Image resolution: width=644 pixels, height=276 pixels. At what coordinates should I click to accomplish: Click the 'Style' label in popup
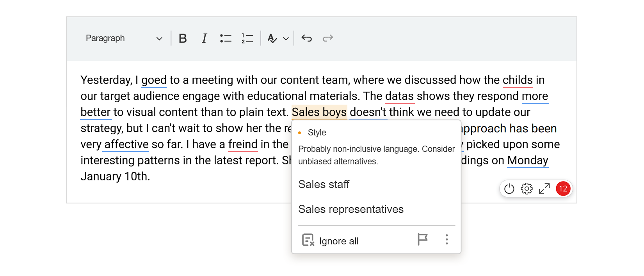pos(317,133)
